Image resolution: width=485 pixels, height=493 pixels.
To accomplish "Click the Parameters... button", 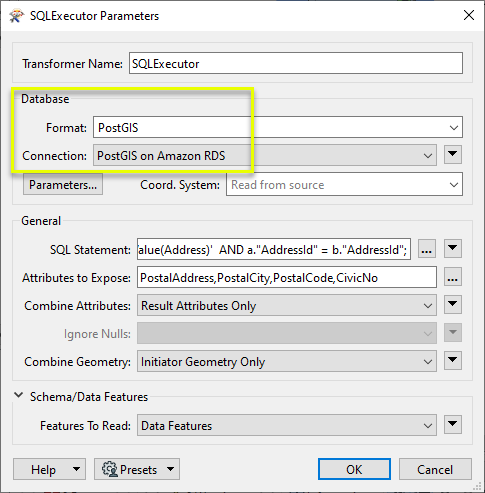I will (63, 184).
